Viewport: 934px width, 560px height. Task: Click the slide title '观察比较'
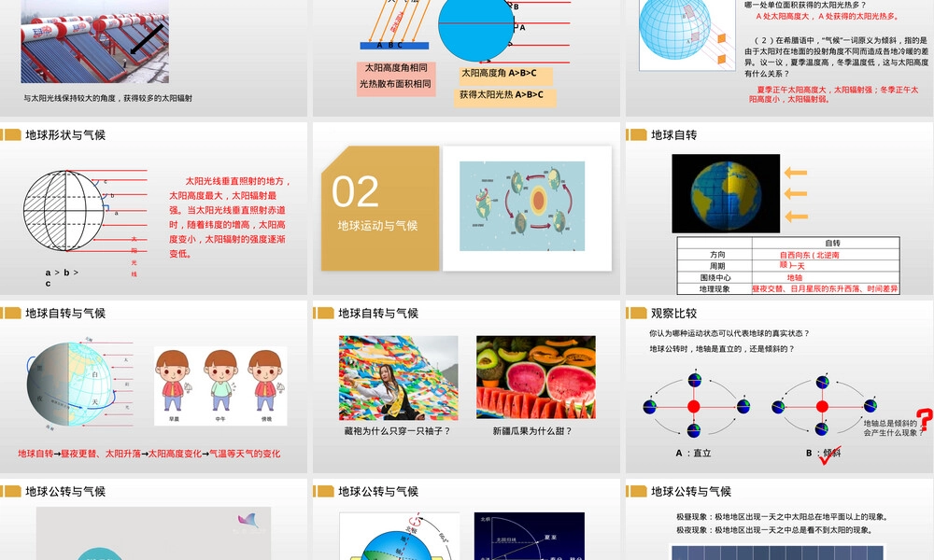point(673,314)
